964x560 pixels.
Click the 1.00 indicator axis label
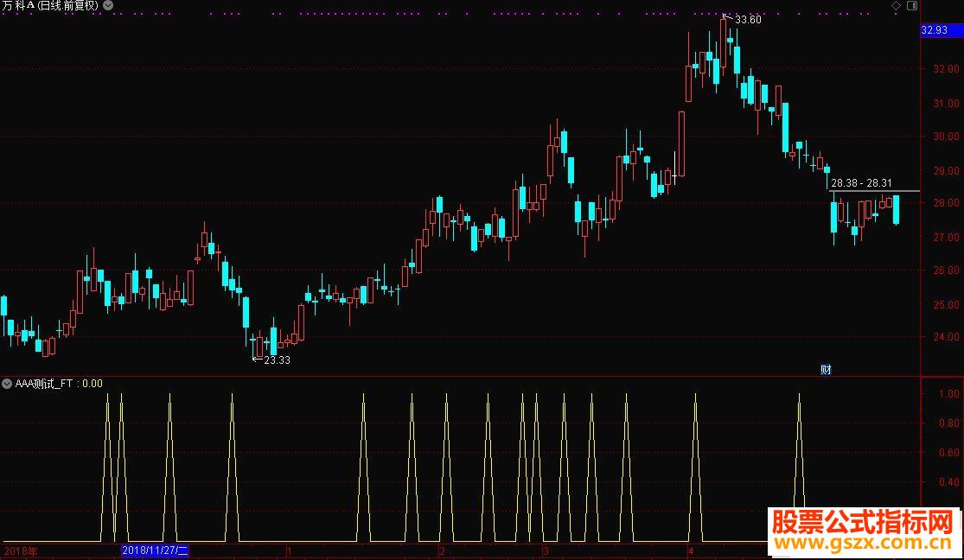[949, 393]
